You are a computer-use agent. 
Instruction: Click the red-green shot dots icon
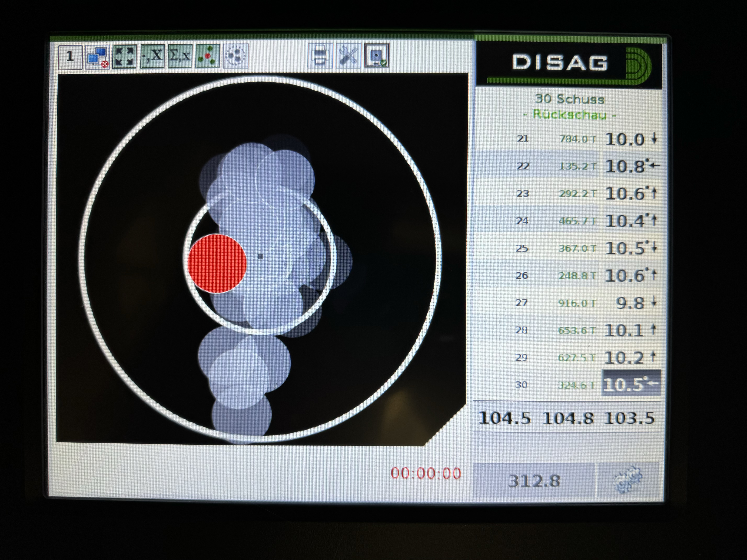(x=208, y=56)
